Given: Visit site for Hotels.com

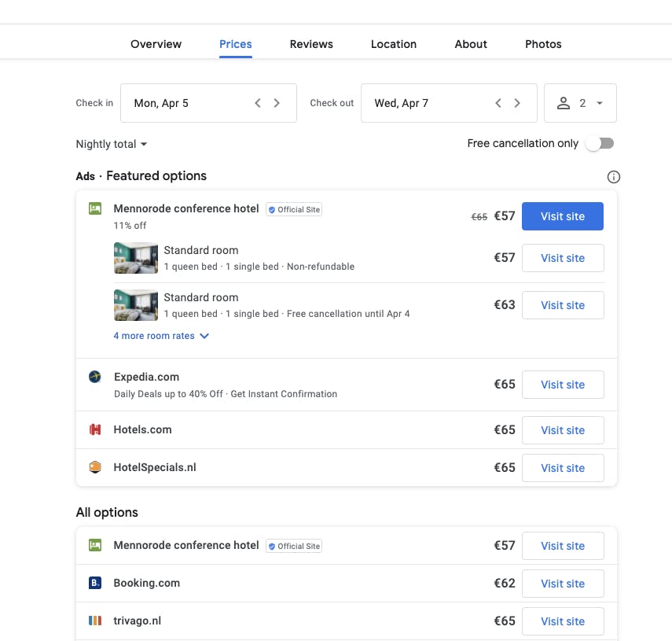Looking at the screenshot, I should coord(563,430).
